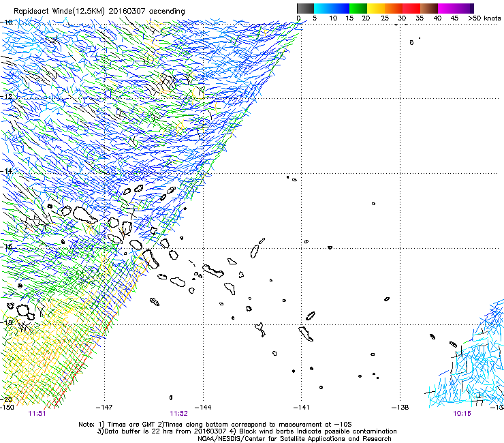Screen dimensions: 504x443
Task: Click the 'Data buffer is 22 hrs' note line
Action: click(x=247, y=431)
